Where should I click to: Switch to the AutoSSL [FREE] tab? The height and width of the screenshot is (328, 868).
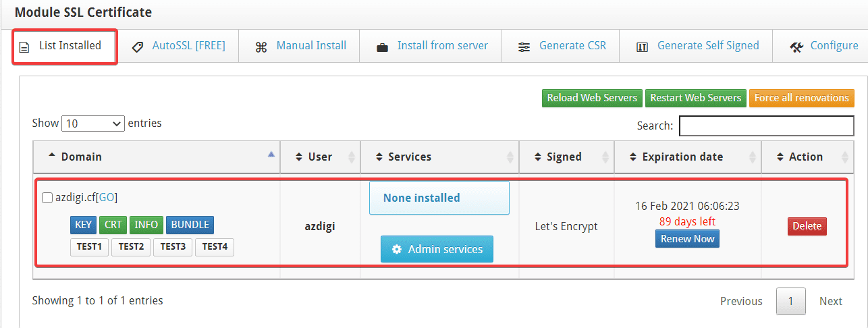188,46
